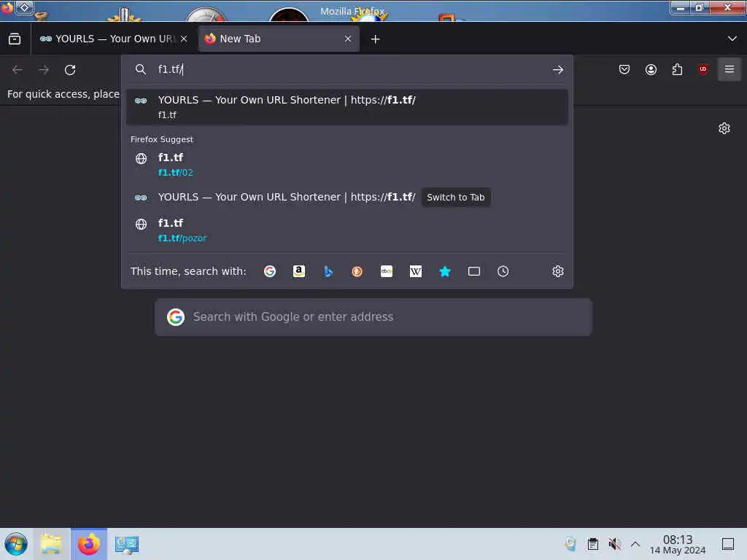Image resolution: width=747 pixels, height=560 pixels.
Task: Search bookmarks using the star icon
Action: click(x=445, y=271)
